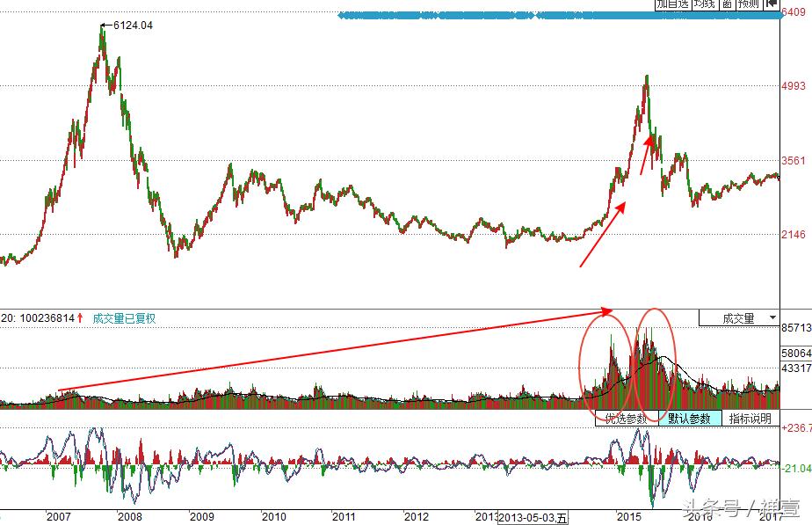812x525 pixels.
Task: Click the 6409 price axis label
Action: [794, 12]
